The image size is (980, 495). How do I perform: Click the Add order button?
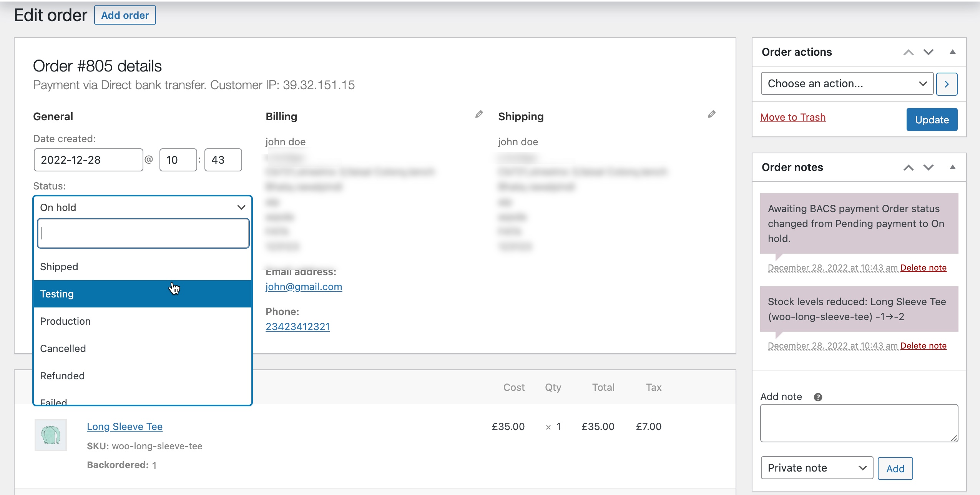(125, 15)
